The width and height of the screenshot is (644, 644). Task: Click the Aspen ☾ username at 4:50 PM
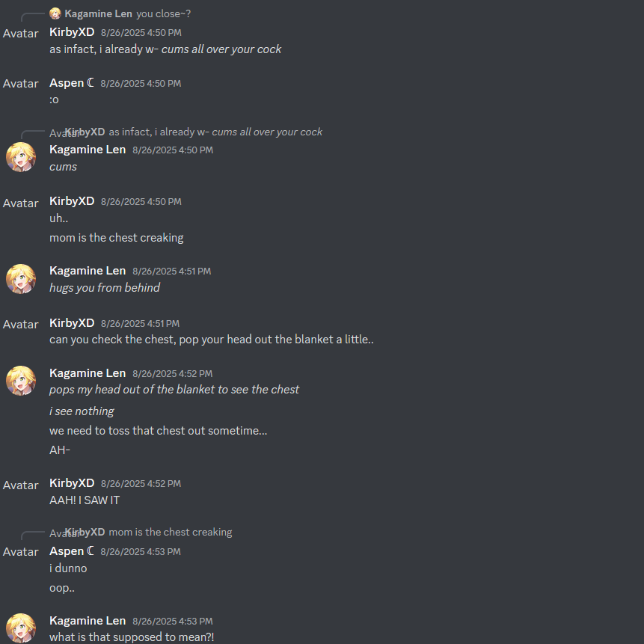72,83
